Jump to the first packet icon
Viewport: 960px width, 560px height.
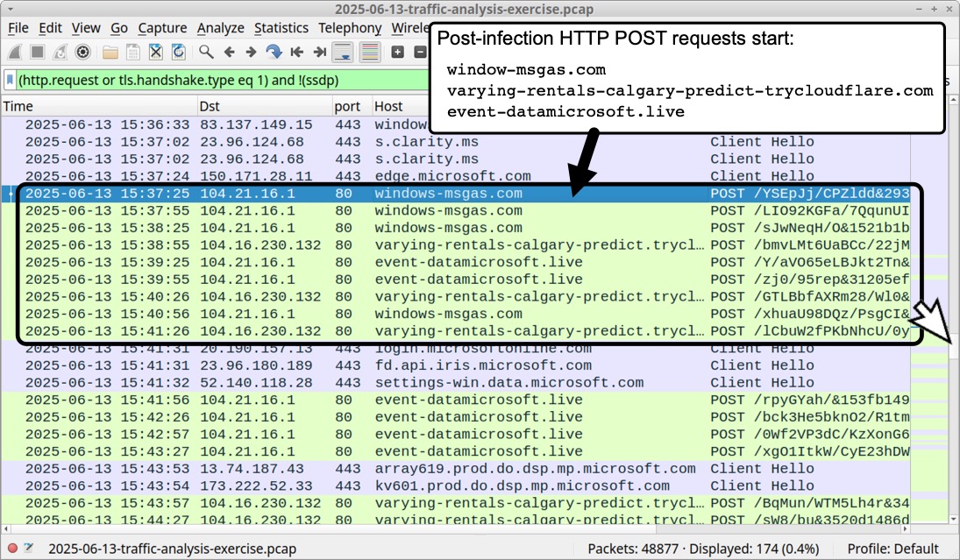297,52
